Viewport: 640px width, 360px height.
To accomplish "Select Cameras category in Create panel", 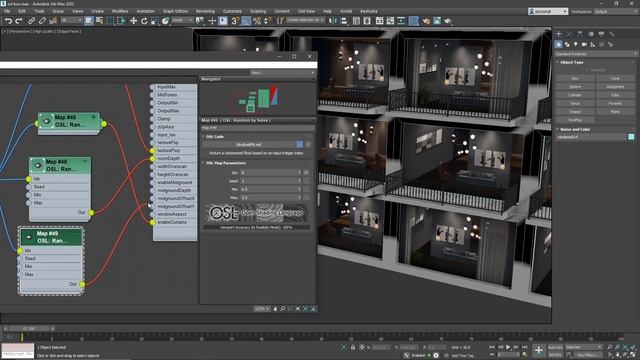I will [584, 44].
